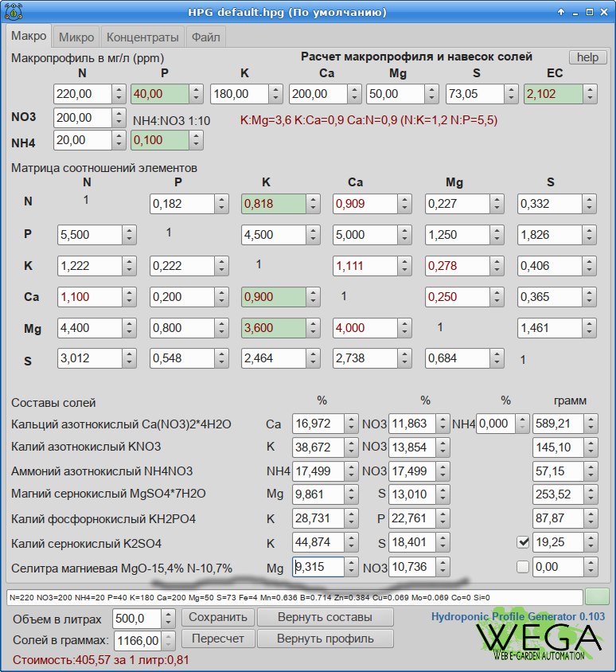
Task: Adjust spinner for matrix value 1,826
Action: (x=590, y=235)
